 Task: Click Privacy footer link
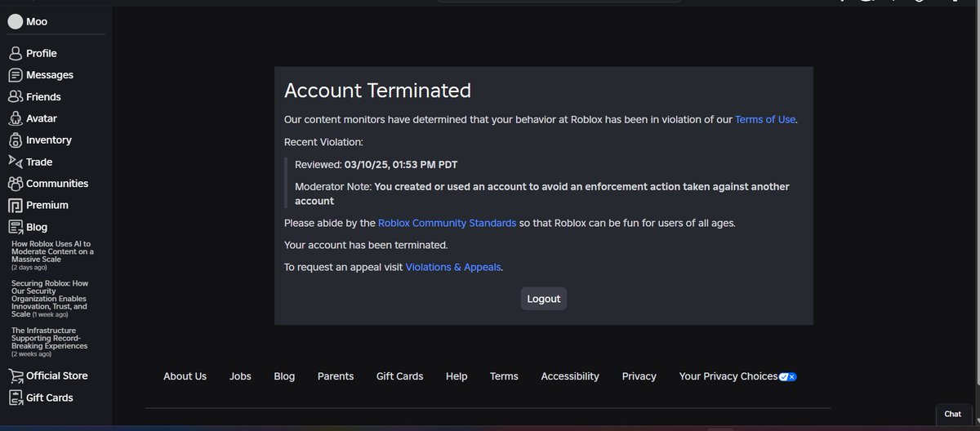click(x=639, y=376)
